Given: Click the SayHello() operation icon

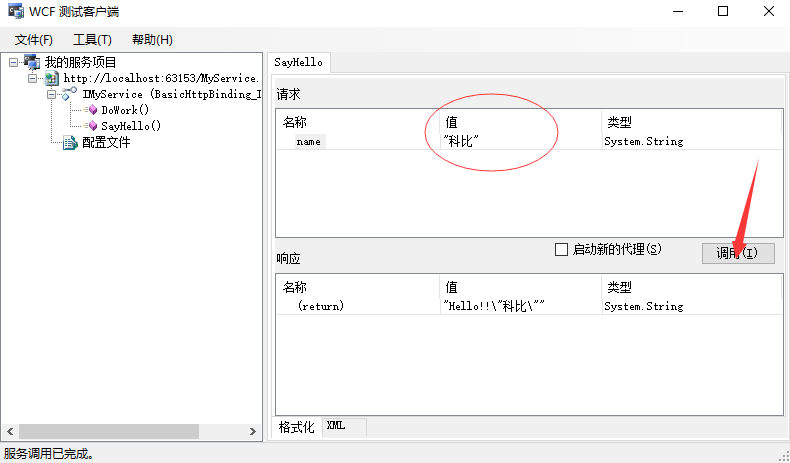Looking at the screenshot, I should pyautogui.click(x=91, y=126).
